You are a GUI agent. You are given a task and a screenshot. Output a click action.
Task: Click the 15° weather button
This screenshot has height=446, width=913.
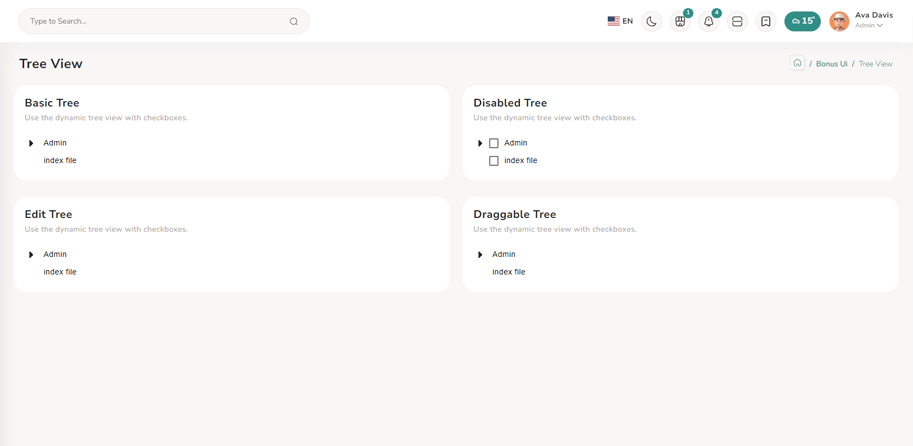pos(802,21)
